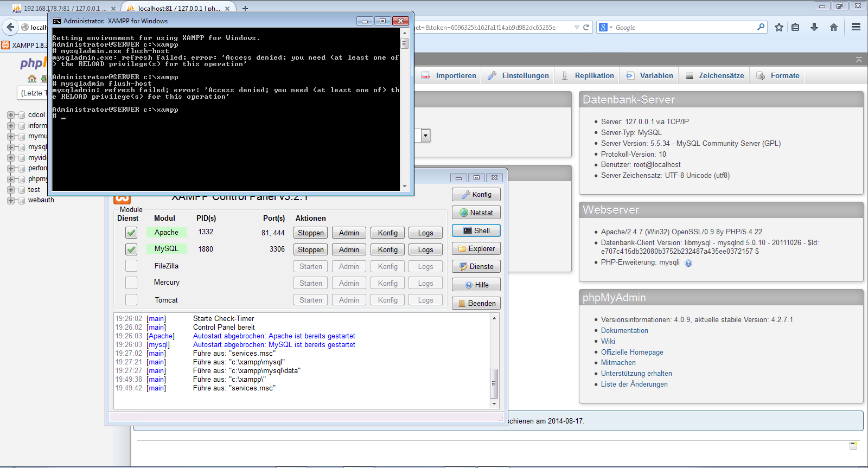Open the Replikation tab

point(588,76)
